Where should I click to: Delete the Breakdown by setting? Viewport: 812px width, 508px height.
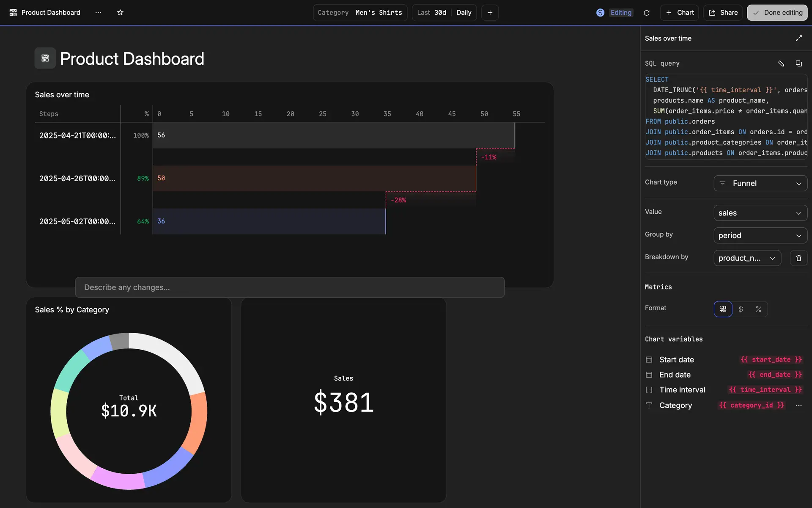pyautogui.click(x=798, y=258)
